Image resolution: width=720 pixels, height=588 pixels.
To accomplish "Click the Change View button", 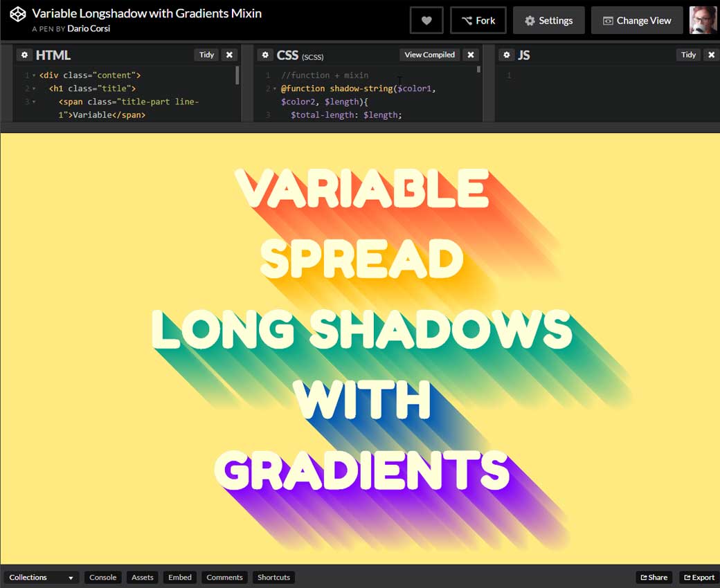I will [636, 21].
